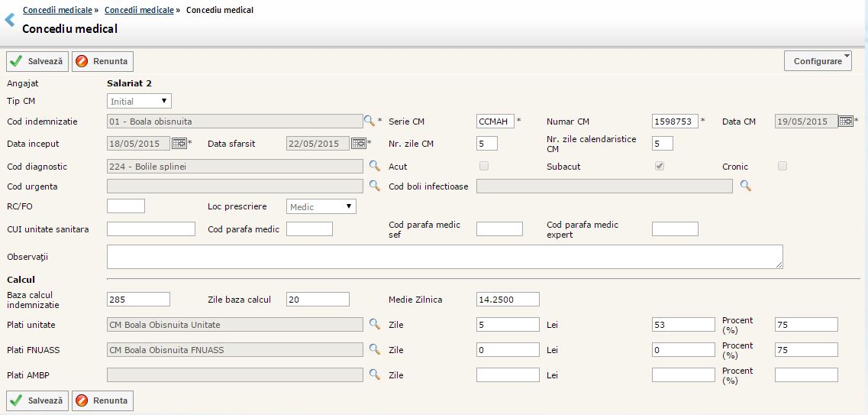The width and height of the screenshot is (868, 415).
Task: Click search icon for Plati FNUASS
Action: point(374,349)
